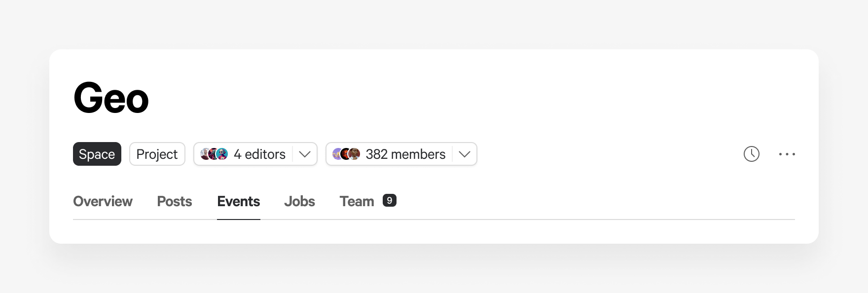This screenshot has width=868, height=293.
Task: Click the middle editor avatar
Action: click(x=214, y=154)
